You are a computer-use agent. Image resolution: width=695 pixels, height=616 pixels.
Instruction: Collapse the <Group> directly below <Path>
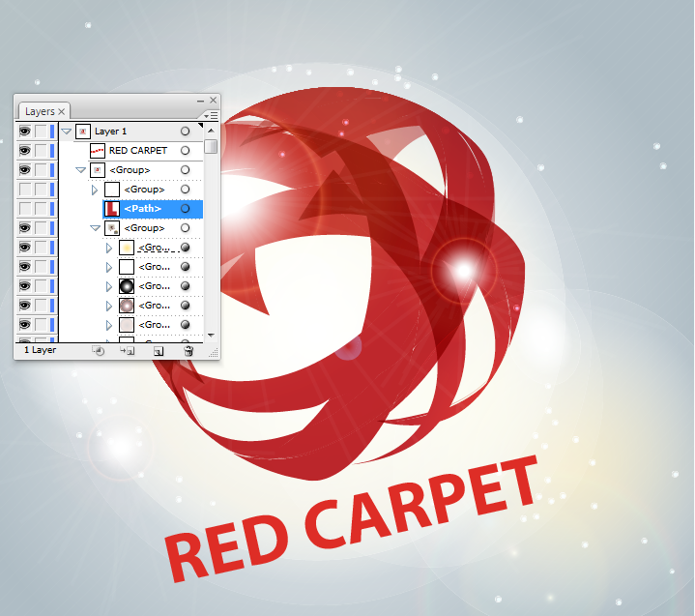pyautogui.click(x=96, y=228)
